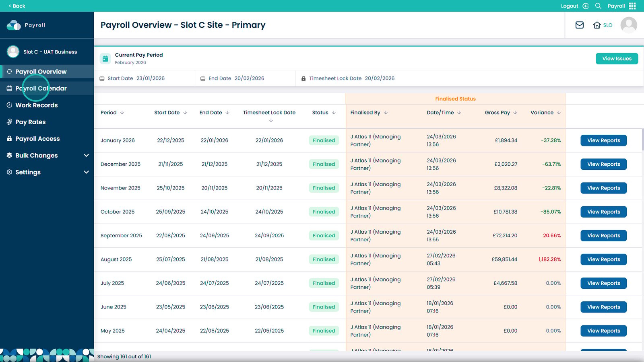Click the Current Pay Period calendar icon

coord(105,59)
